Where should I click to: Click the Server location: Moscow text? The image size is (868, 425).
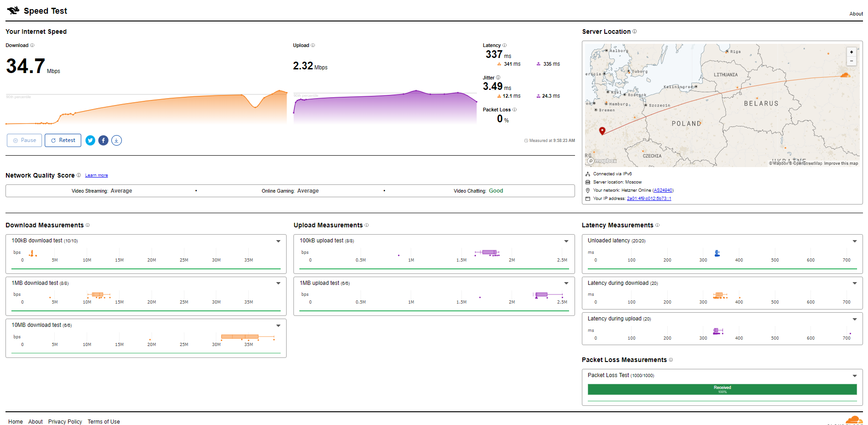pos(617,182)
